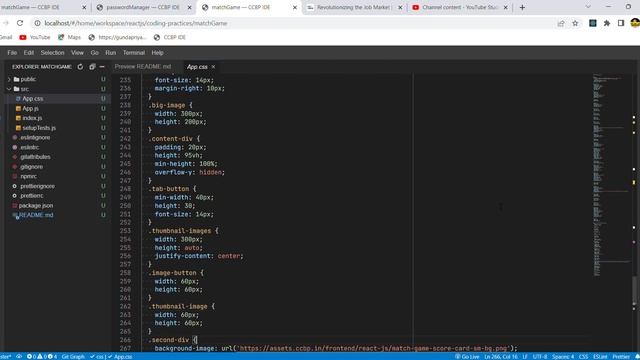Open the .eslintrc file
Image resolution: width=640 pixels, height=360 pixels.
pyautogui.click(x=29, y=147)
